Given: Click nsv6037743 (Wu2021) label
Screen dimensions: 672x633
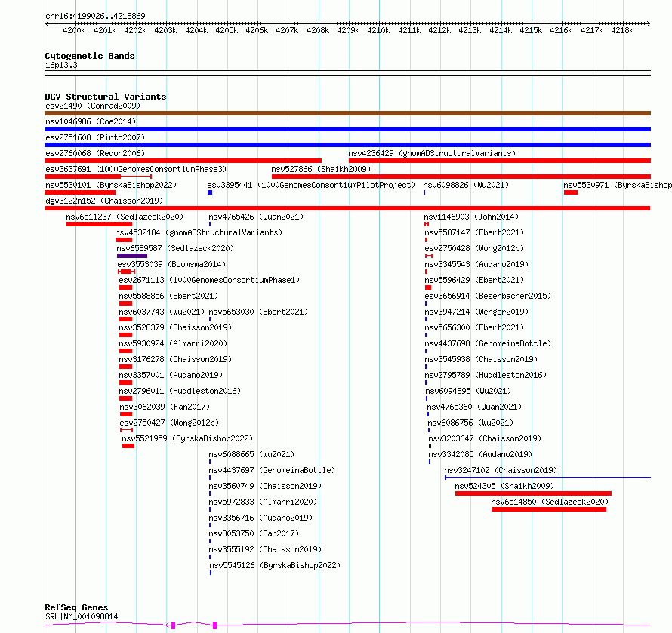Looking at the screenshot, I should [x=162, y=312].
